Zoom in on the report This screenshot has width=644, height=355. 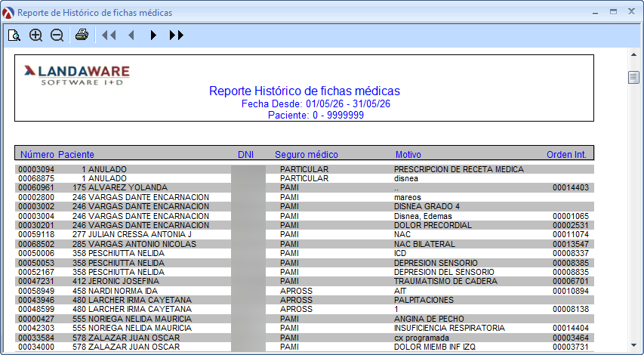(35, 35)
